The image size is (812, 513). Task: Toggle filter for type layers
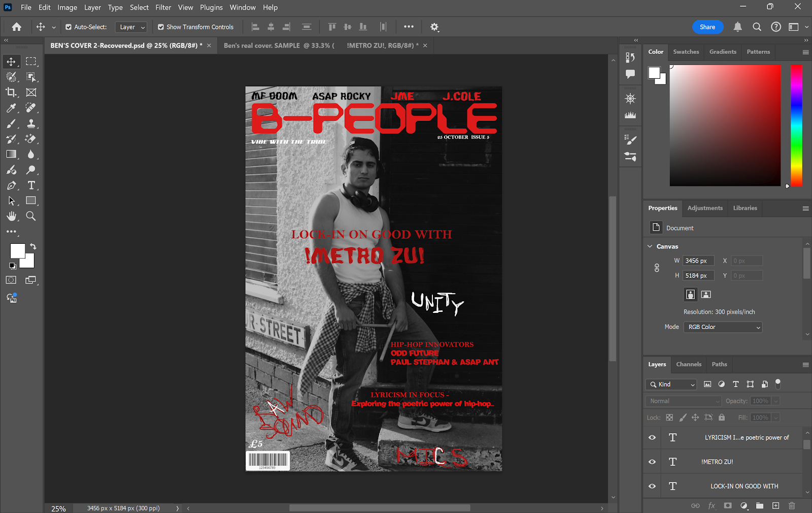pos(736,384)
